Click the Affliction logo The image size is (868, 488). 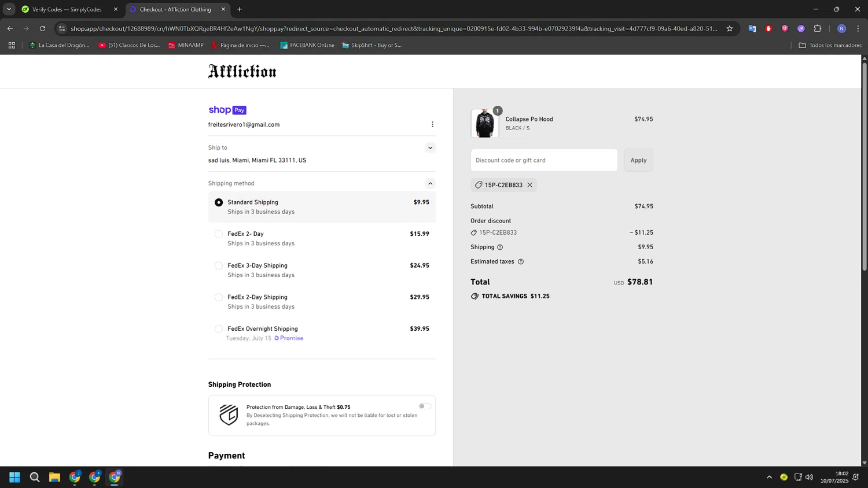(242, 71)
